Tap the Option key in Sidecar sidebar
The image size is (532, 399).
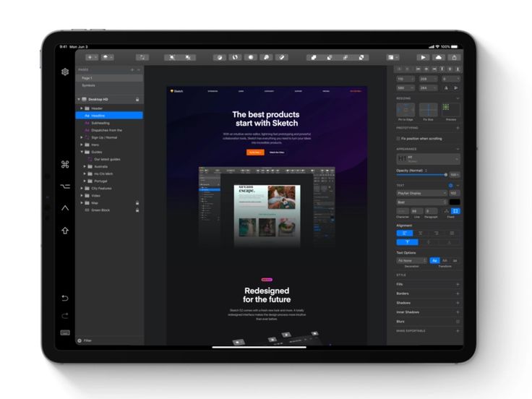tap(65, 186)
